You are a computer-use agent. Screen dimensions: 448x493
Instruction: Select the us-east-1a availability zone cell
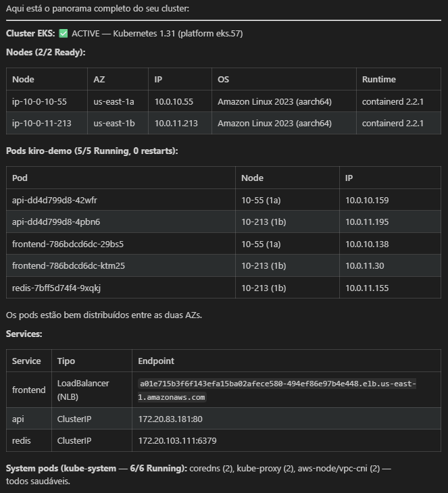pos(114,101)
